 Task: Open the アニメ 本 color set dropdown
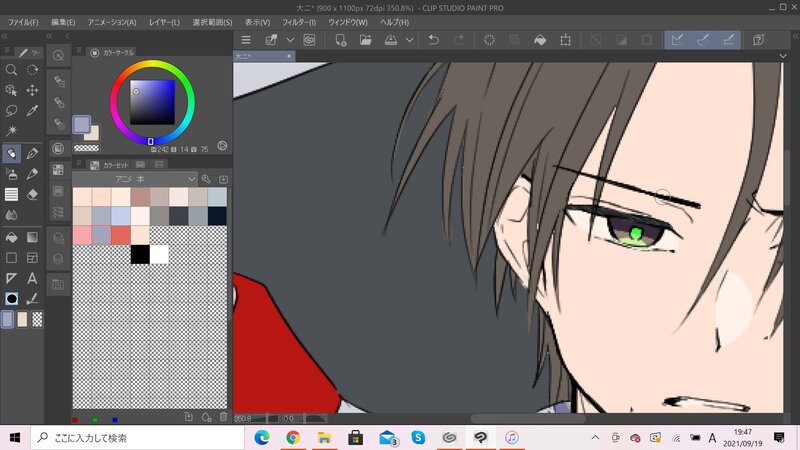[135, 179]
